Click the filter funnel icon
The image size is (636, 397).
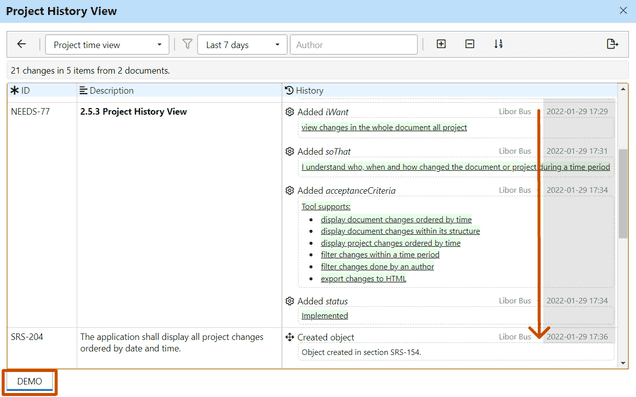(x=187, y=44)
